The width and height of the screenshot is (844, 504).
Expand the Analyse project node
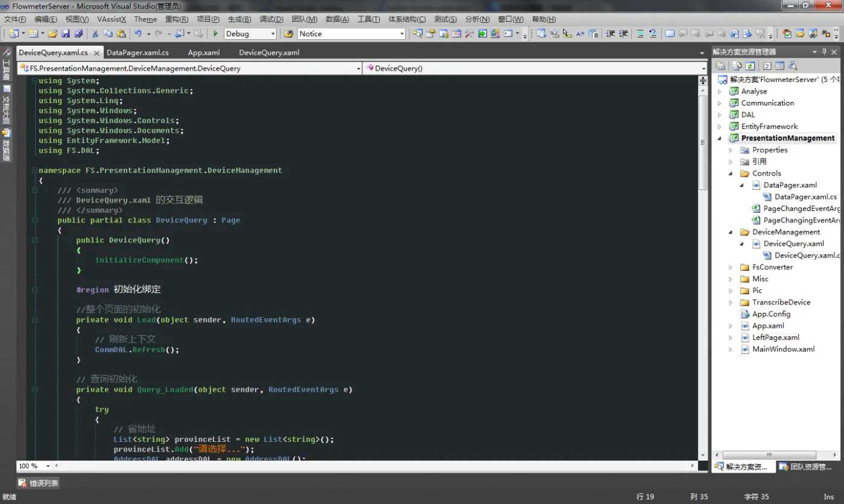point(719,92)
